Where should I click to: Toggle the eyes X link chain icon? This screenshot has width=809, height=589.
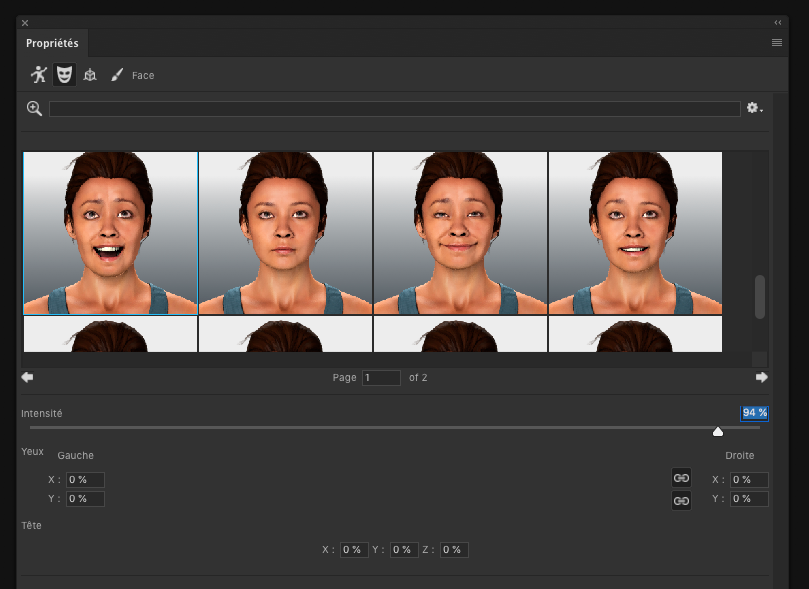(681, 478)
